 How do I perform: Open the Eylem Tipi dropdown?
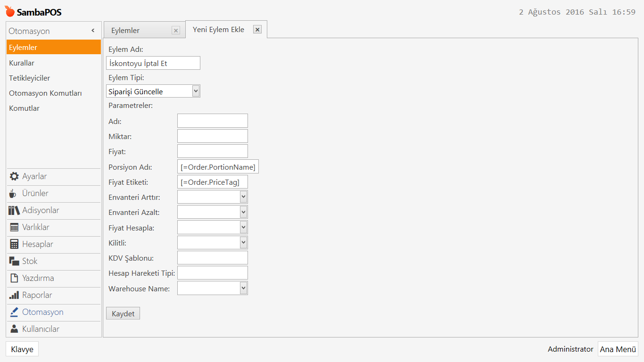click(196, 91)
